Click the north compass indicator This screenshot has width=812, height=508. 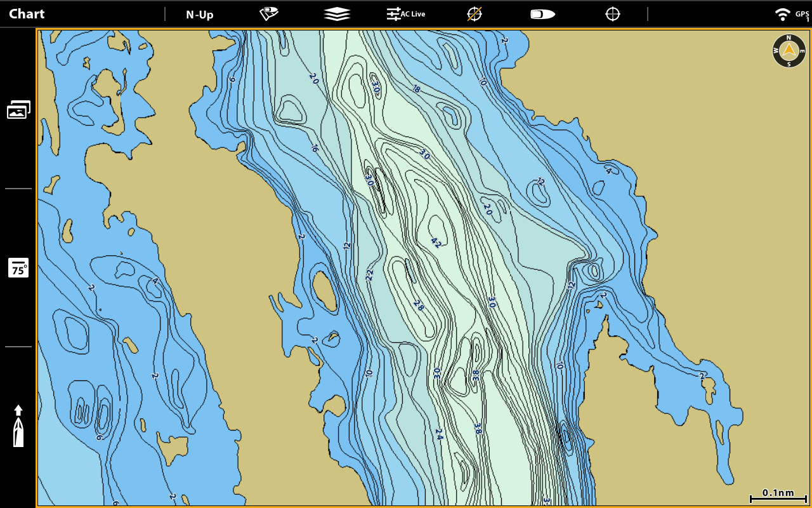point(789,51)
